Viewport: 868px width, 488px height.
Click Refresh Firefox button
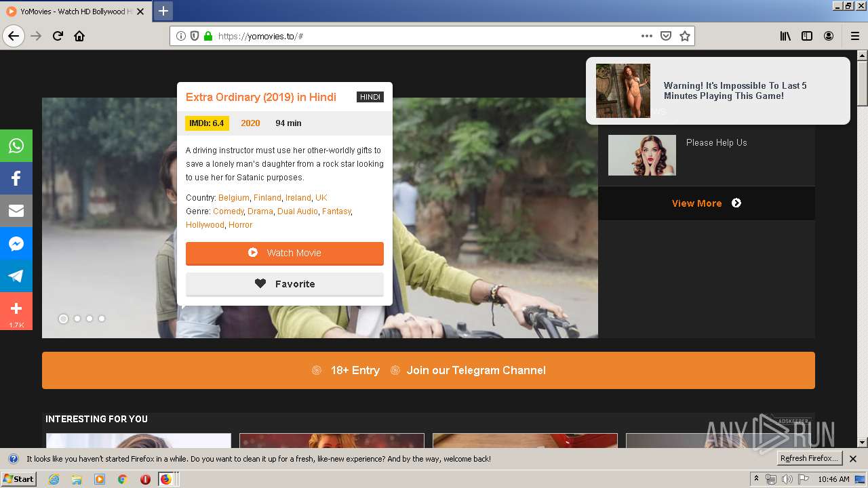pos(810,459)
